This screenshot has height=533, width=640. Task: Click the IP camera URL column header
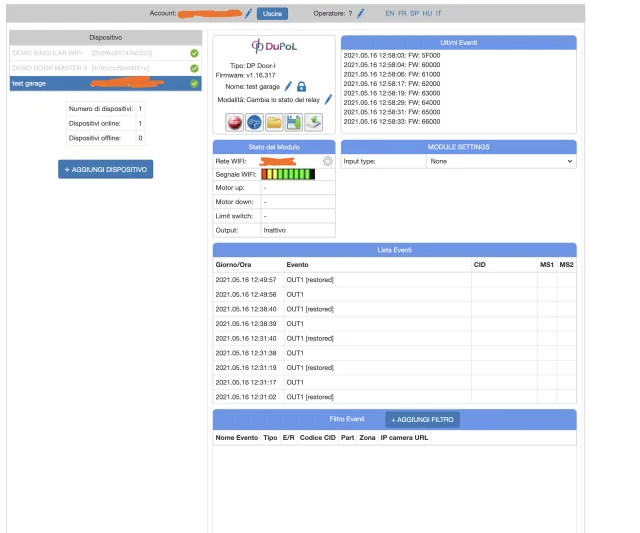tap(404, 438)
